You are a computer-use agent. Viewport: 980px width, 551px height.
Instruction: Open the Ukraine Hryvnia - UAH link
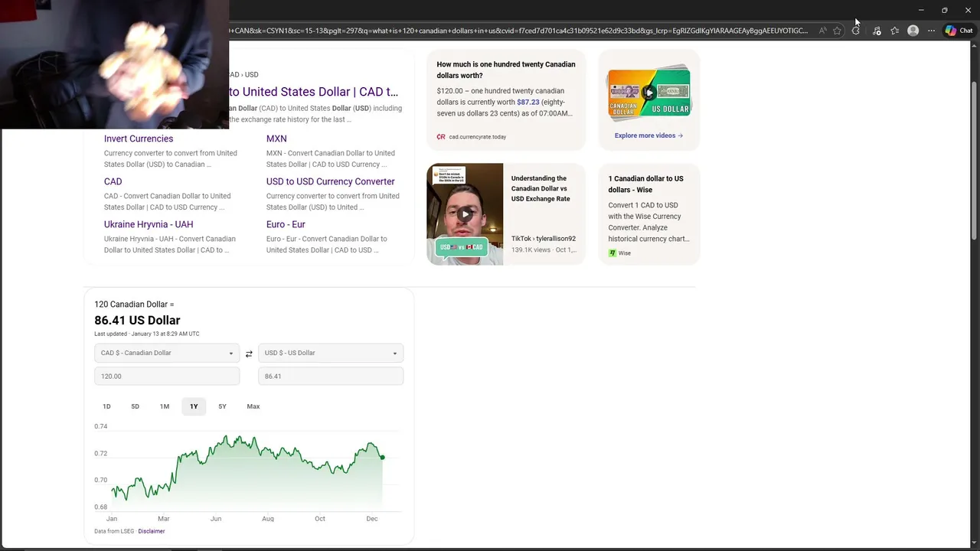tap(149, 224)
